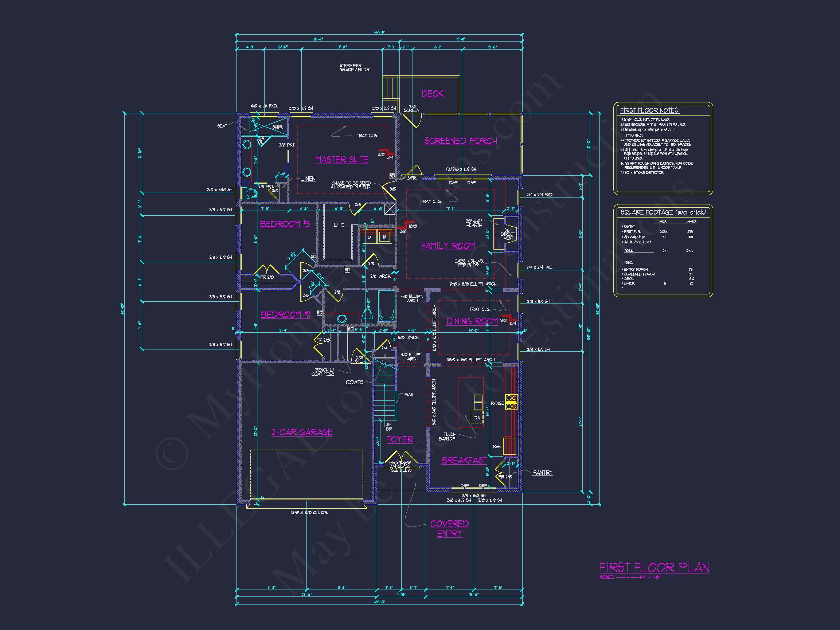Click the LINEN label

point(308,179)
